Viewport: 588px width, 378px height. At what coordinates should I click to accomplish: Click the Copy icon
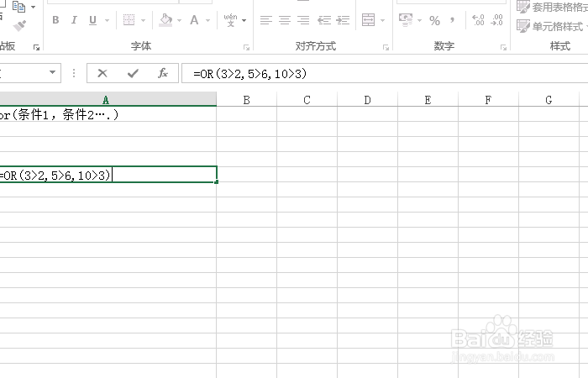pos(18,7)
